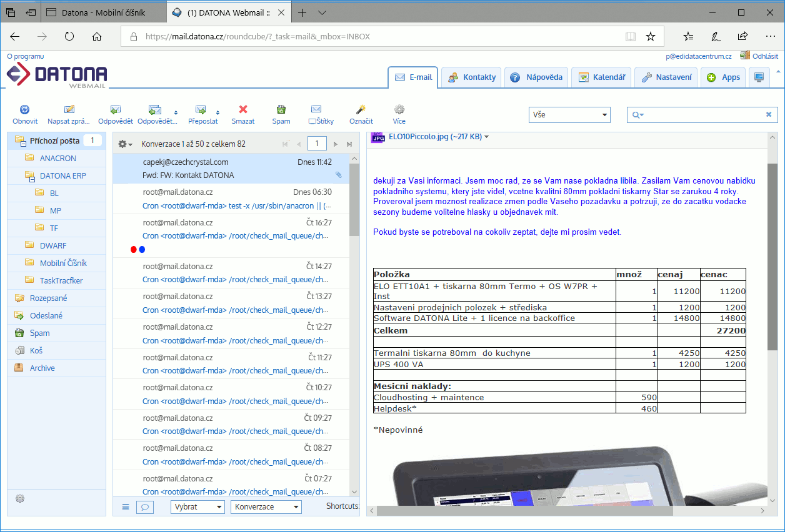Open the Kalendář tab
This screenshot has height=532, width=785.
pos(602,77)
